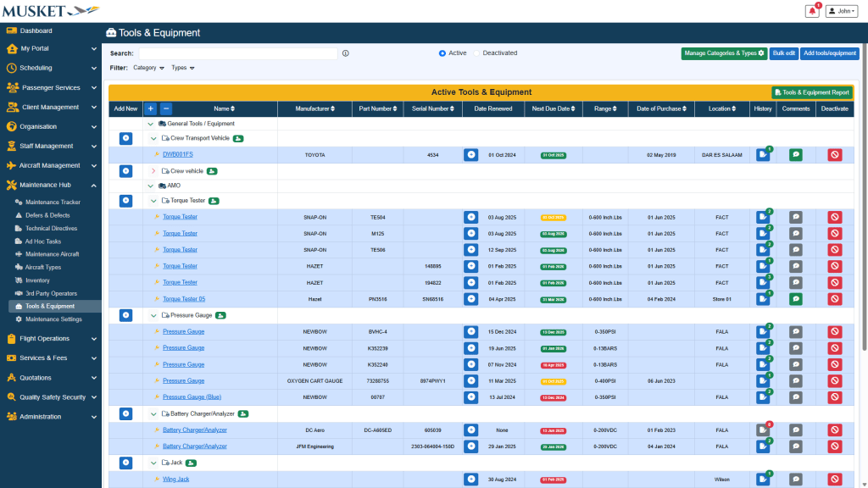This screenshot has width=868, height=488.
Task: Open the Category filter dropdown
Action: (x=148, y=68)
